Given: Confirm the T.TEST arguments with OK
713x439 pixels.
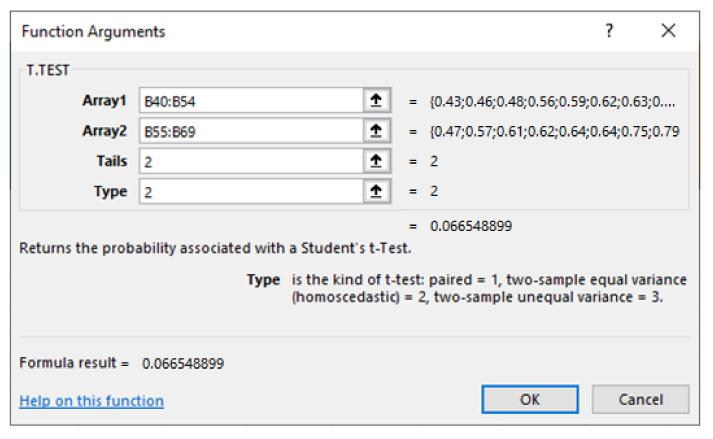Looking at the screenshot, I should coord(530,400).
